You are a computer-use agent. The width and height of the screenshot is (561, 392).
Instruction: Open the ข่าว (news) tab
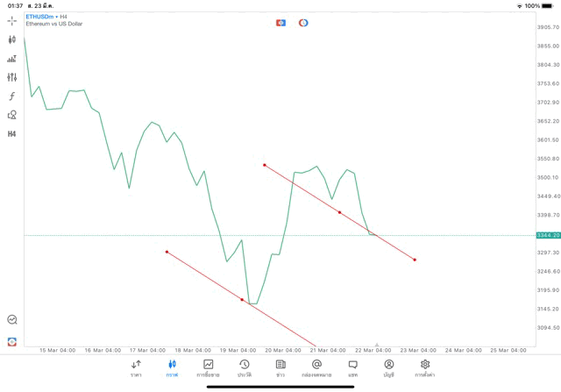pyautogui.click(x=280, y=368)
